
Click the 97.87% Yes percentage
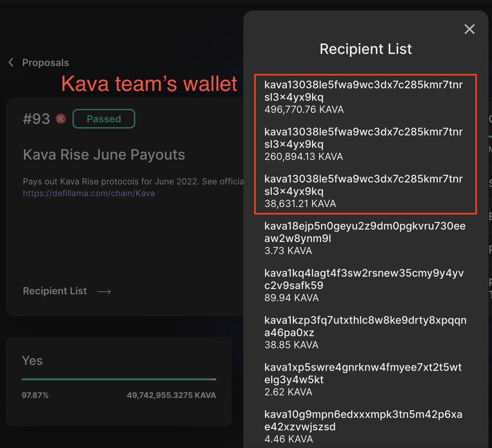[35, 395]
